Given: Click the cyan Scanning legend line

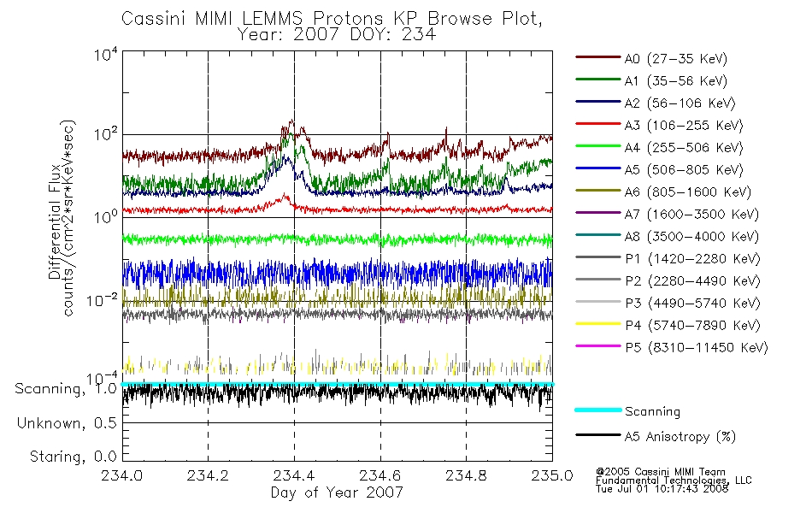Looking at the screenshot, I should (597, 410).
